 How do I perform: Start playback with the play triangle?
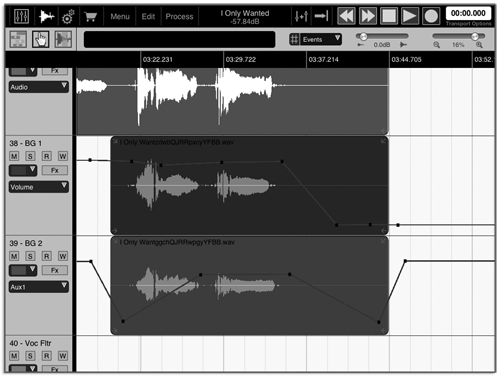[x=409, y=16]
